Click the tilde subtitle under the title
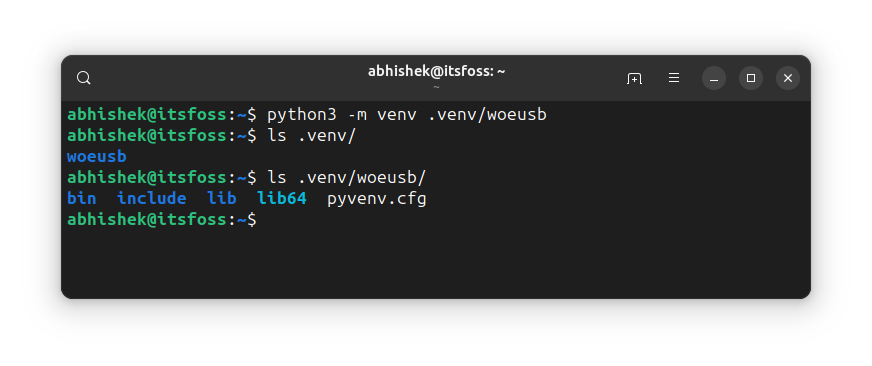The height and width of the screenshot is (366, 872). [436, 87]
